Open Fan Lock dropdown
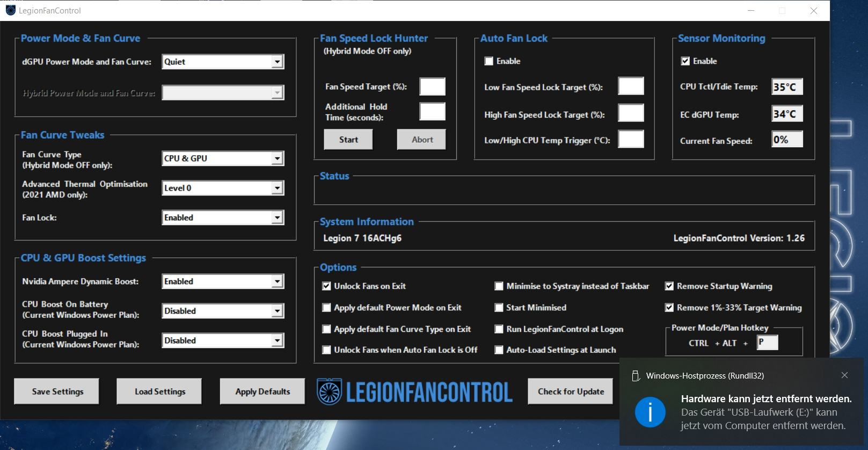The height and width of the screenshot is (450, 868). [223, 217]
